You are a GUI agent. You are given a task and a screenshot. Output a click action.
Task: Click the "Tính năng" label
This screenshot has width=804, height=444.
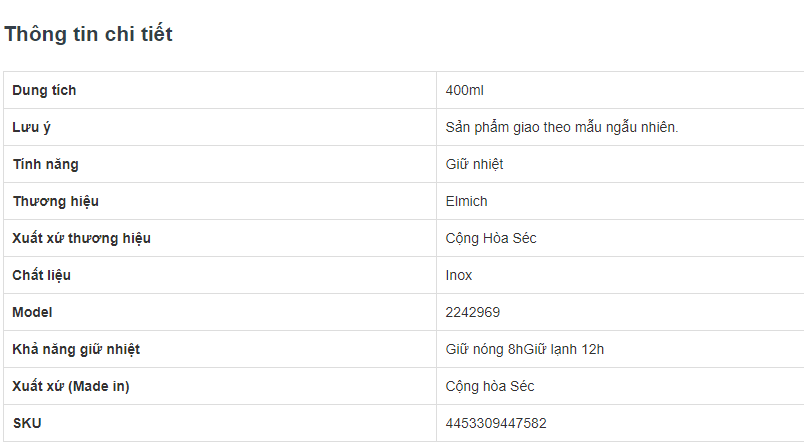point(45,165)
